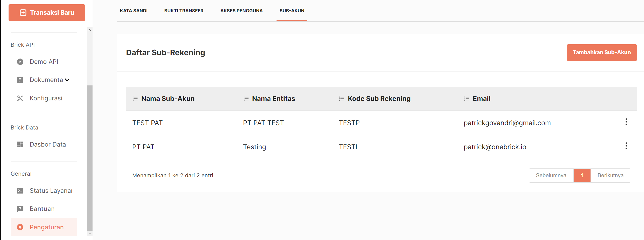Screen dimensions: 644x240
Task: Click the Dasbor Data grid icon
Action: pyautogui.click(x=20, y=144)
